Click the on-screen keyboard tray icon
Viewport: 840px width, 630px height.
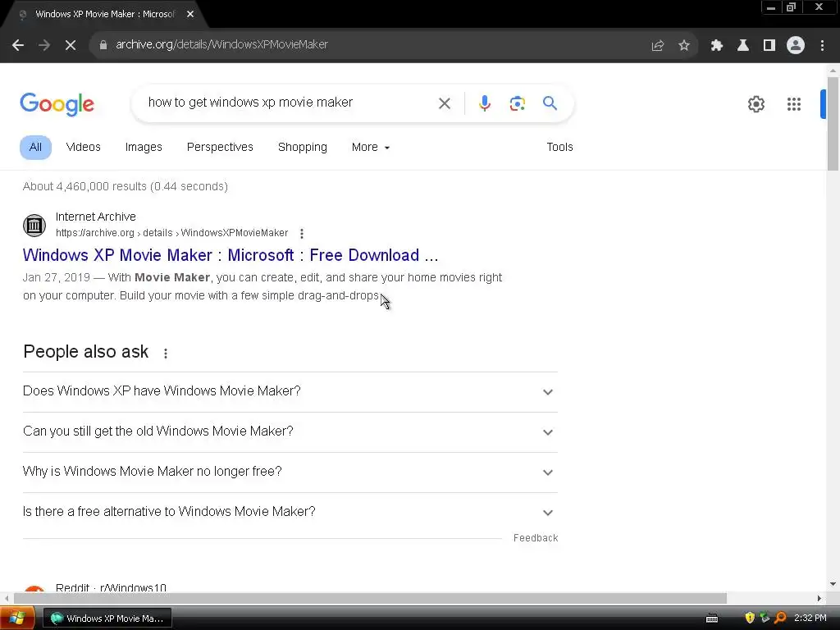712,619
